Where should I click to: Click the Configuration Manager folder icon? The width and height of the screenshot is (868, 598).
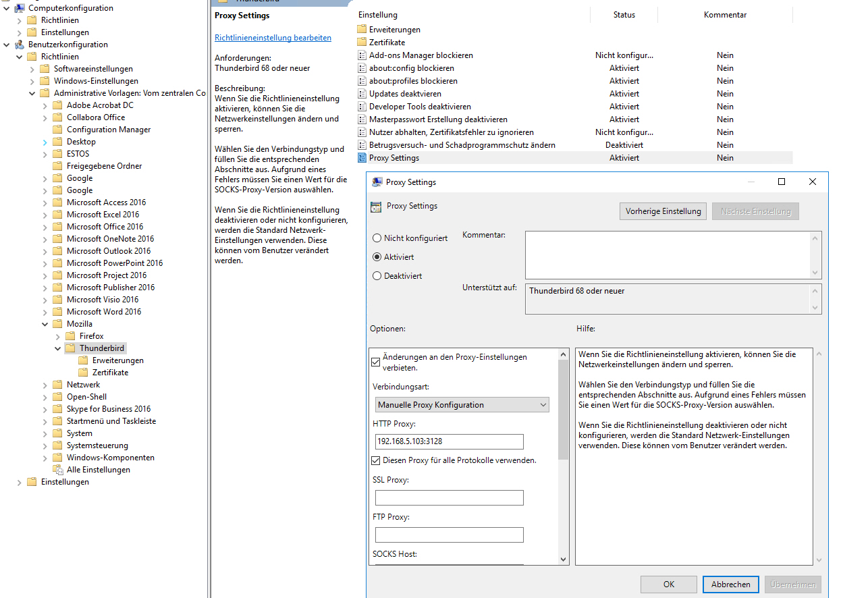57,130
